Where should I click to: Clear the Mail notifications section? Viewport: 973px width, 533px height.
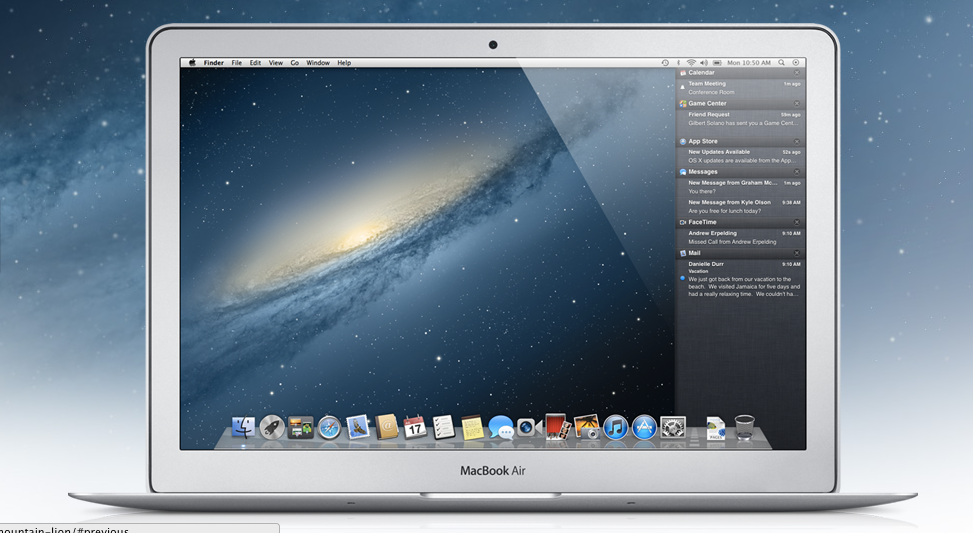(x=797, y=253)
